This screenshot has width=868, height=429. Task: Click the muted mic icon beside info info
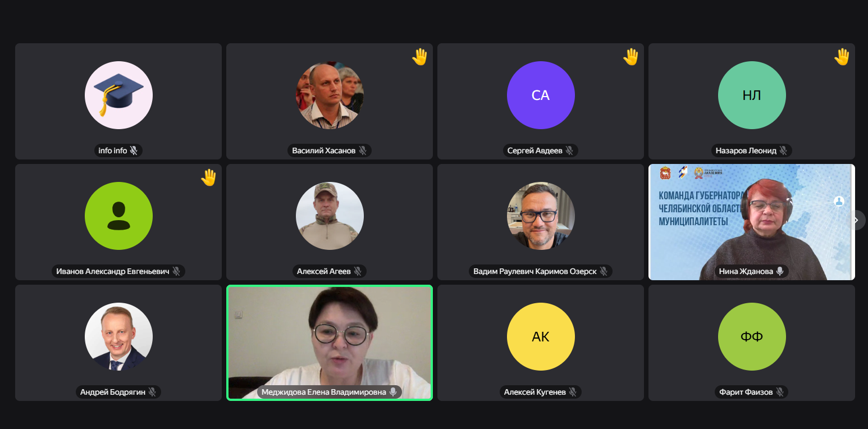point(134,150)
